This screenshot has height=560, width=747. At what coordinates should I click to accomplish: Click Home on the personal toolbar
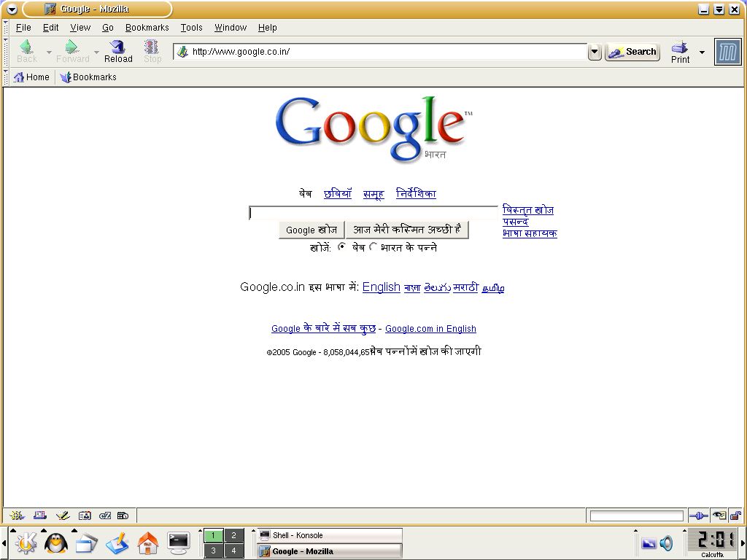(x=31, y=77)
